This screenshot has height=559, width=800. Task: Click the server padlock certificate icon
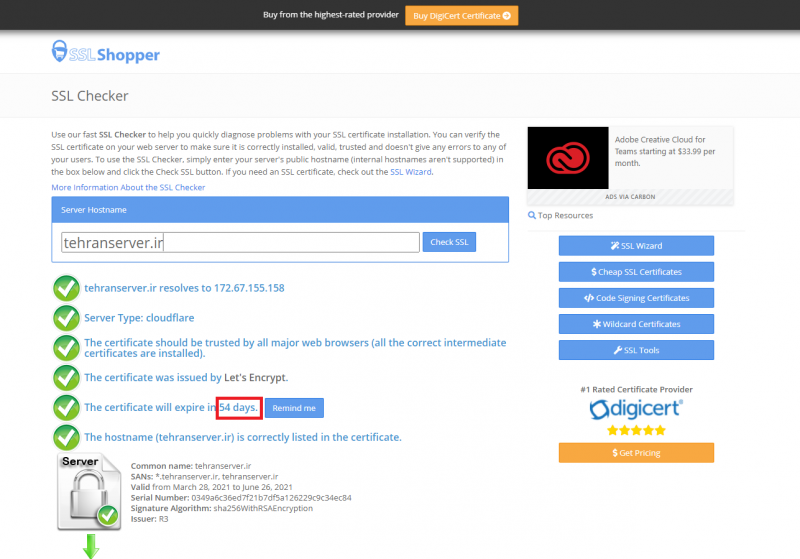(90, 493)
